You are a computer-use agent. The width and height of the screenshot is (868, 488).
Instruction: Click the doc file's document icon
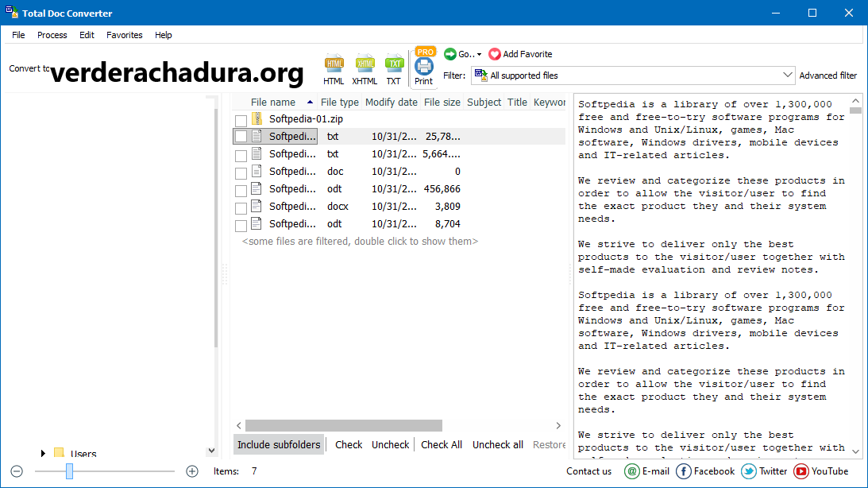(x=257, y=171)
